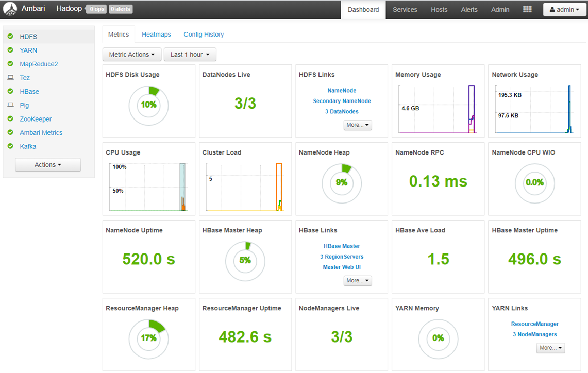
Task: Click the HDFS Disk Usage 10% gauge
Action: pos(149,106)
